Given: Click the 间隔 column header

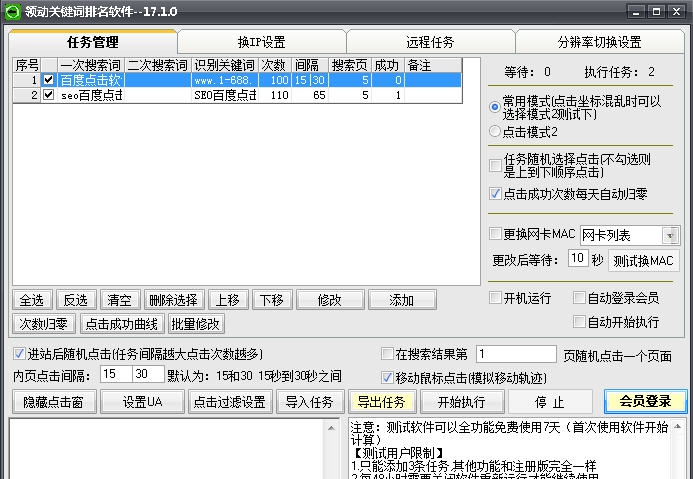Looking at the screenshot, I should coord(310,65).
